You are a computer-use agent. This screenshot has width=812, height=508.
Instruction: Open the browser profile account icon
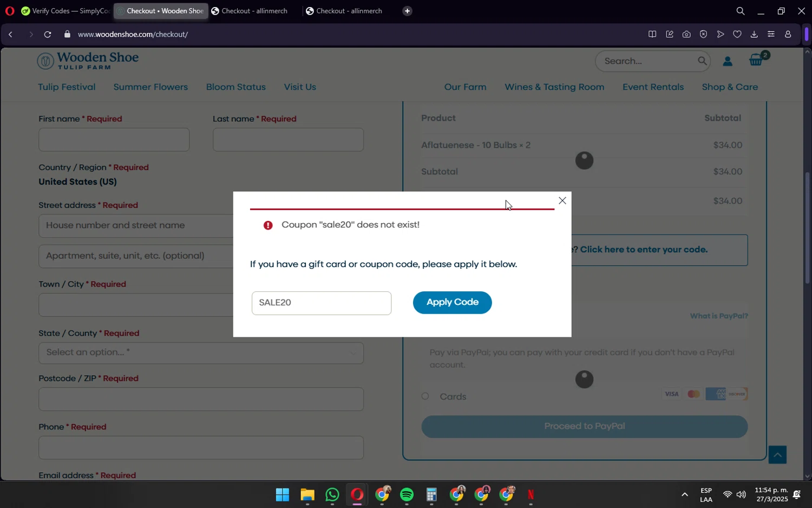[x=788, y=34]
